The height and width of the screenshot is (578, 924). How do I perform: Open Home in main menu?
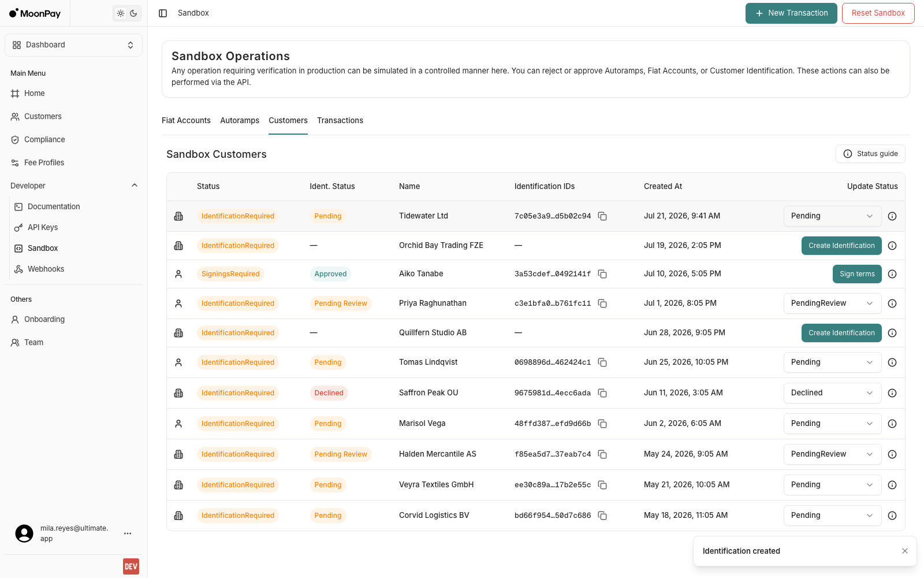tap(73, 93)
